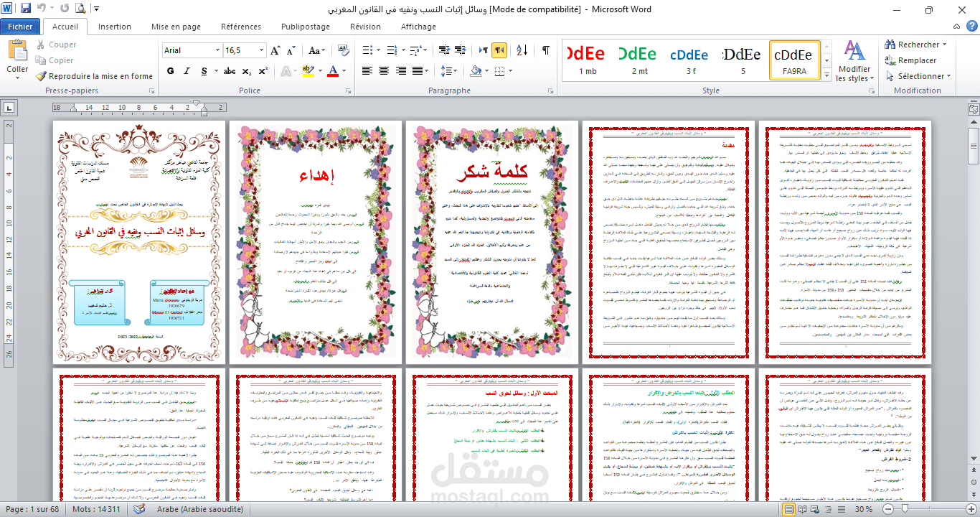Toggle bold (G) formatting
This screenshot has height=517, width=980.
[171, 71]
